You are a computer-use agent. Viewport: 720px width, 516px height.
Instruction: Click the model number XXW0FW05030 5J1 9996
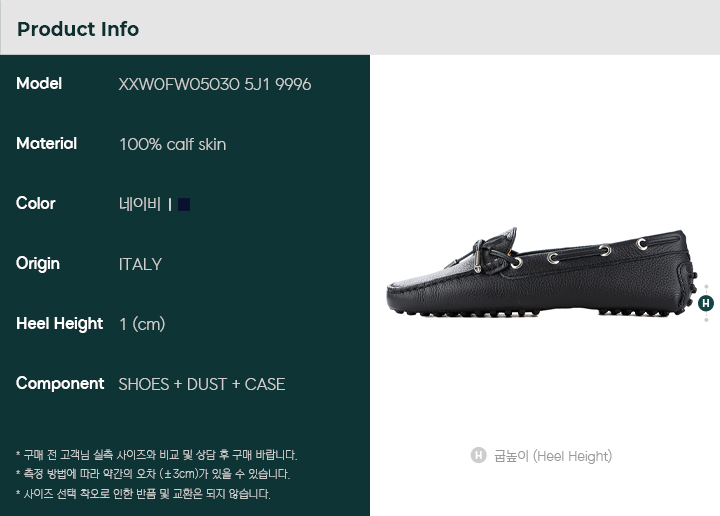214,84
